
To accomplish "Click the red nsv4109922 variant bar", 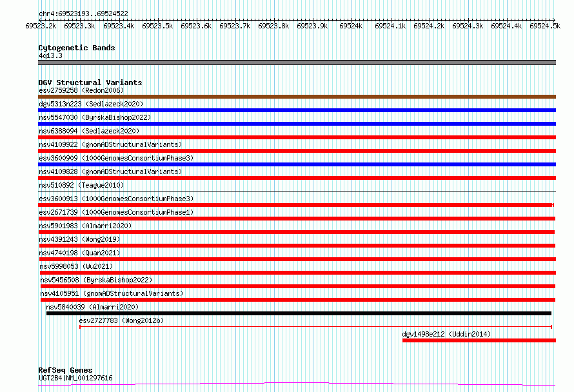I will pyautogui.click(x=297, y=151).
